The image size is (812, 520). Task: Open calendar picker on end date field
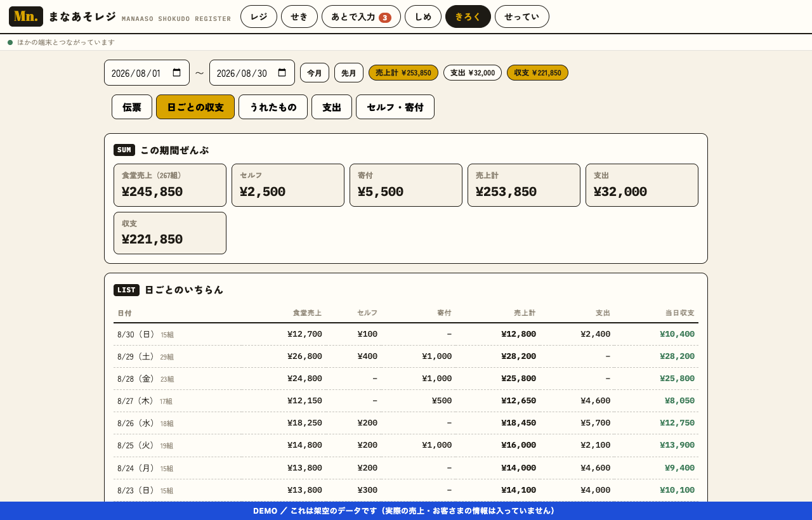[x=282, y=73]
